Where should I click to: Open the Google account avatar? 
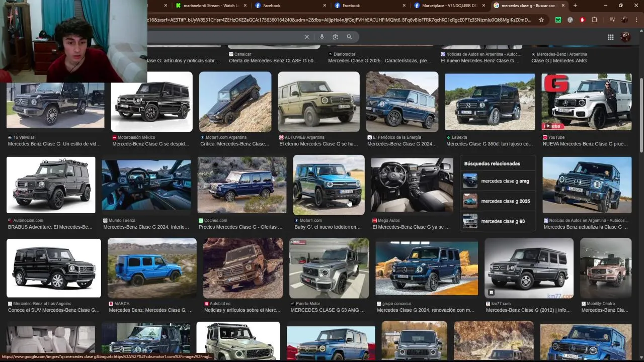(625, 37)
